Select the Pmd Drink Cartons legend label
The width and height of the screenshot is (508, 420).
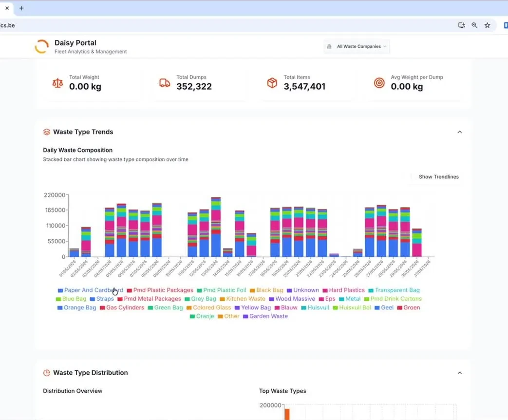(396, 299)
